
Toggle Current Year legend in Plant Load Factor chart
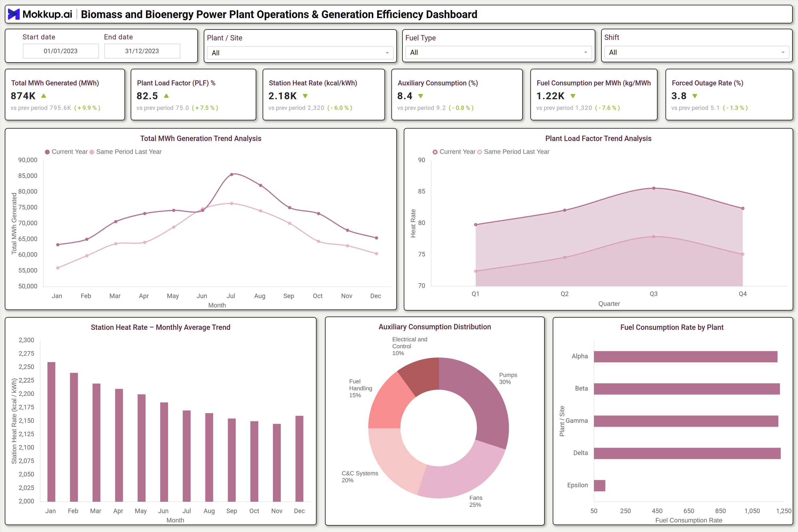tap(454, 152)
